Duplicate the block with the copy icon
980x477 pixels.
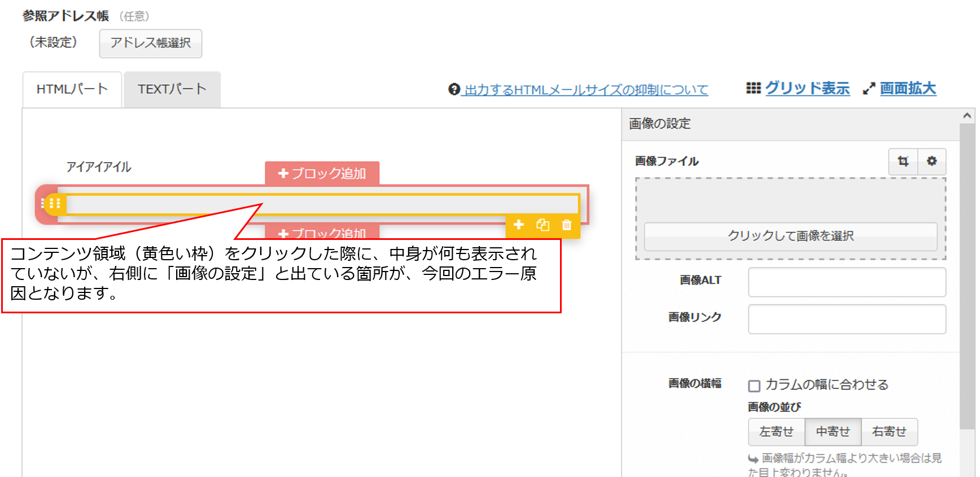(x=542, y=225)
